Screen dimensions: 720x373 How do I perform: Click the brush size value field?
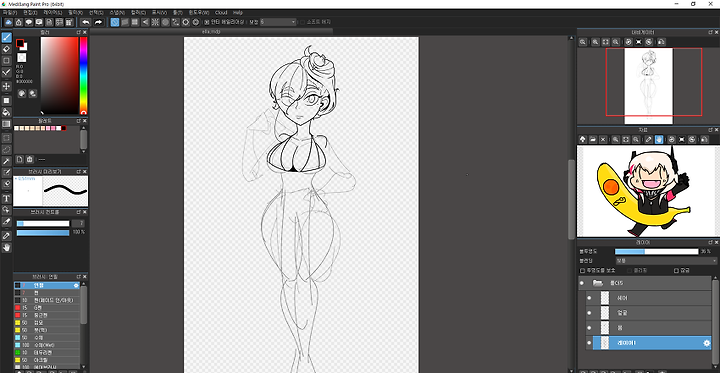[78, 224]
